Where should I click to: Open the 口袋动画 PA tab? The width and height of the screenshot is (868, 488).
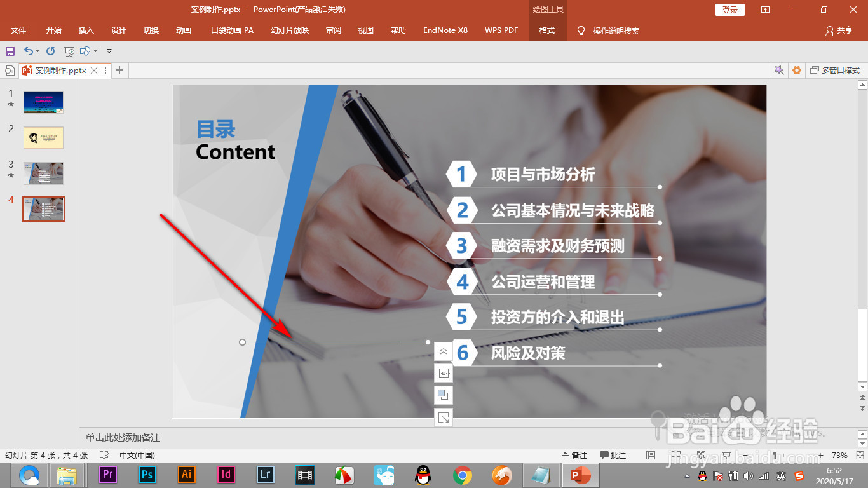pos(232,30)
